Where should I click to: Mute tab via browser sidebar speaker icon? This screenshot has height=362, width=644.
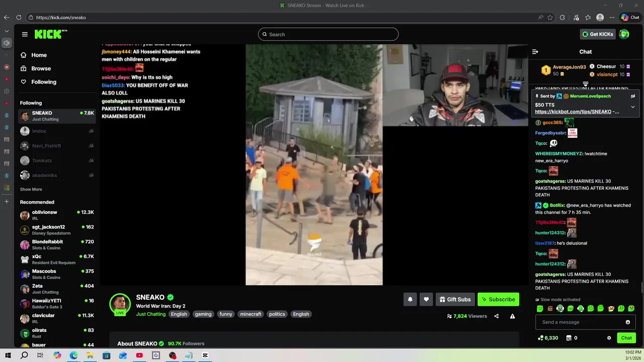tap(7, 43)
